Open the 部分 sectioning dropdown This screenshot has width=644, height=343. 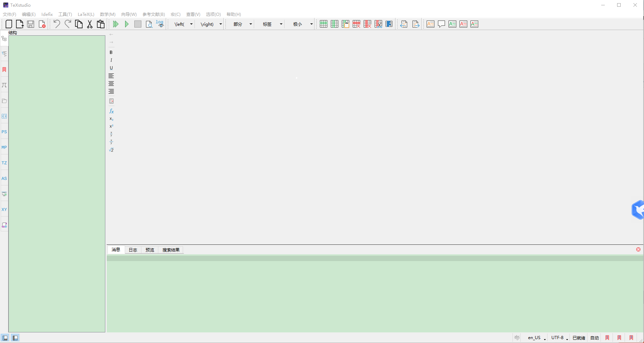point(251,24)
